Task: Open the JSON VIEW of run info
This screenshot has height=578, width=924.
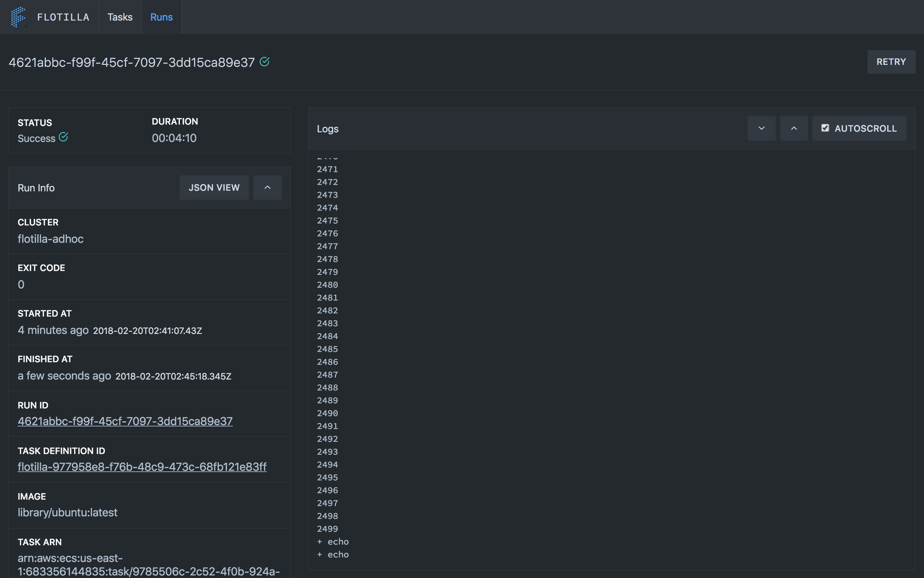Action: click(214, 188)
